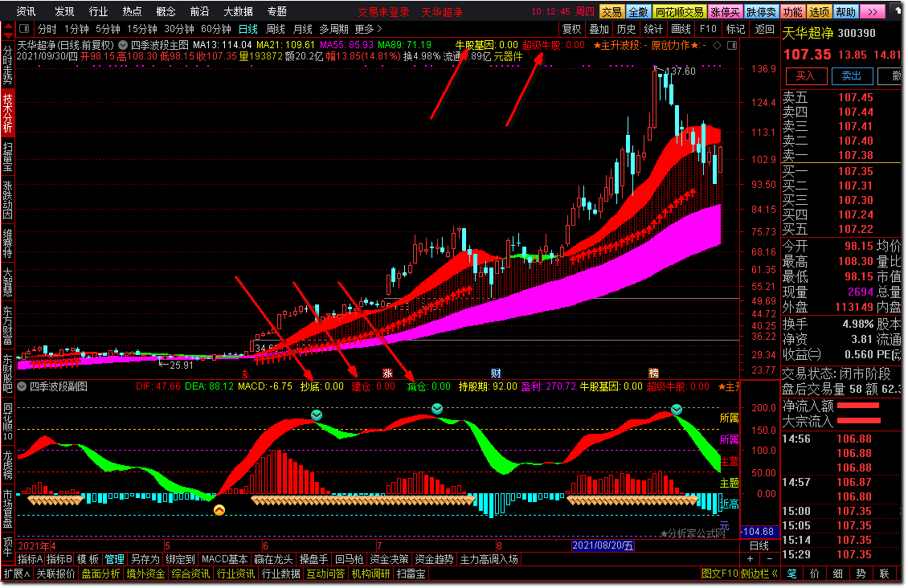Switch to 价 view in bottom right
Image resolution: width=908 pixels, height=588 pixels.
tap(815, 574)
